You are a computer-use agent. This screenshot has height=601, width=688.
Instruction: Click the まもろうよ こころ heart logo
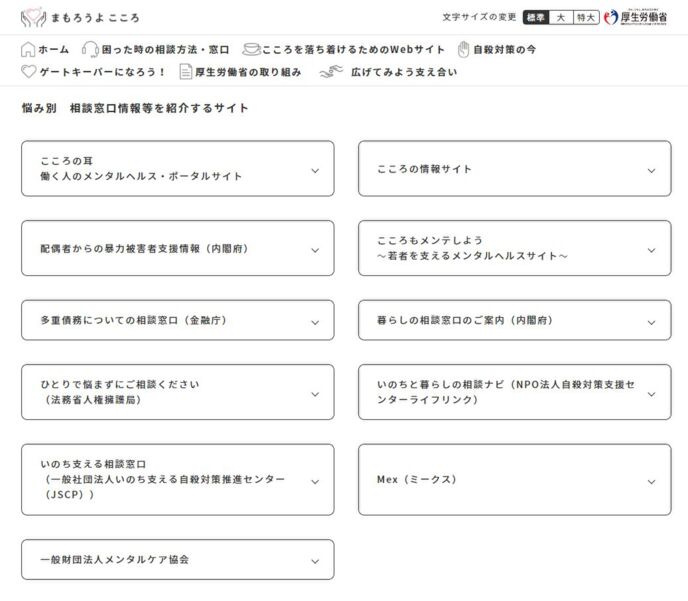point(33,17)
